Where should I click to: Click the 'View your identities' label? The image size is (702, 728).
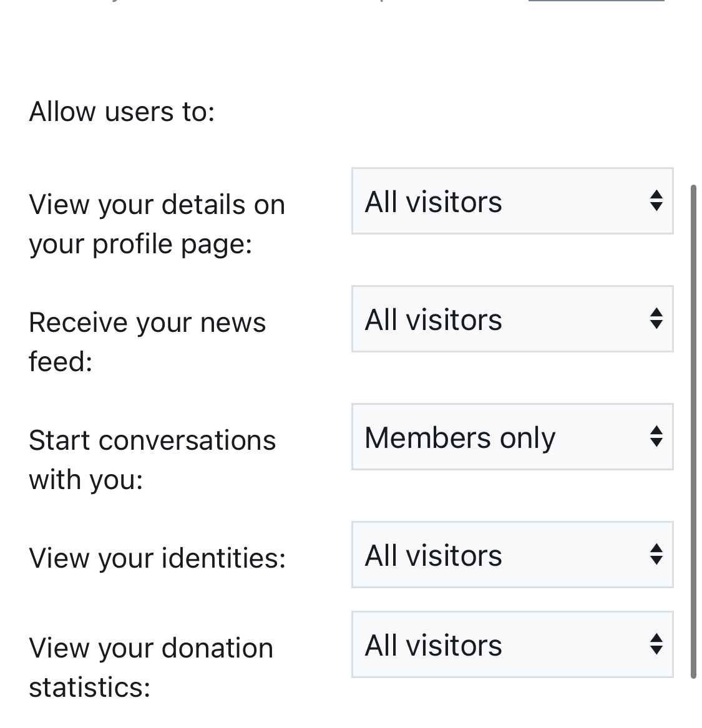pyautogui.click(x=157, y=558)
